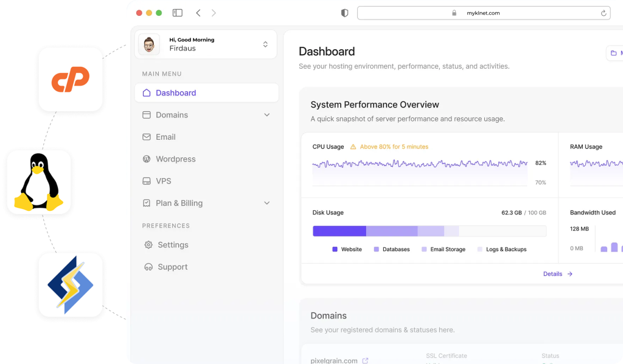The width and height of the screenshot is (623, 364).
Task: Click the Databases segment of disk bar
Action: tap(392, 231)
